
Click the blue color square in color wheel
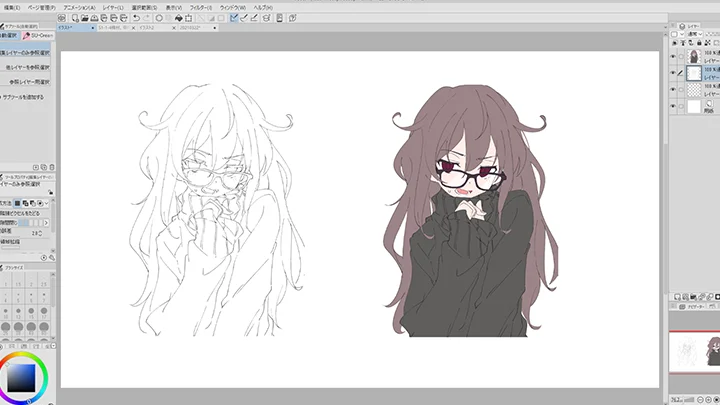pyautogui.click(x=21, y=378)
